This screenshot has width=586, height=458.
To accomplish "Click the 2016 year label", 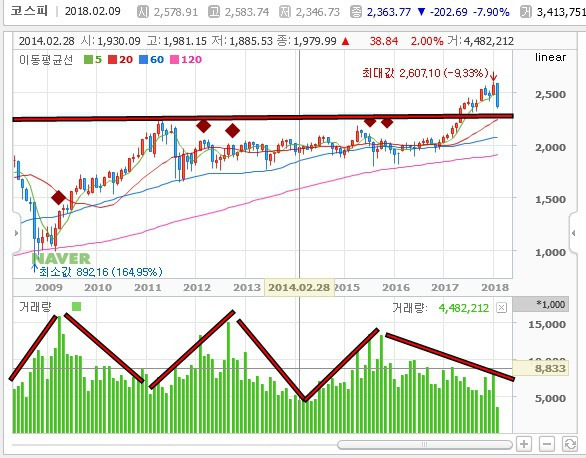I will 396,287.
